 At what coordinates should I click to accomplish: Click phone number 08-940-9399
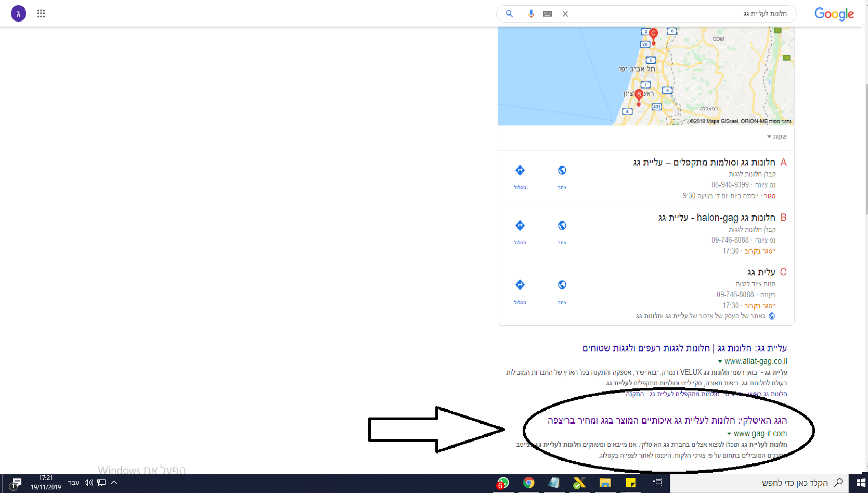coord(730,185)
